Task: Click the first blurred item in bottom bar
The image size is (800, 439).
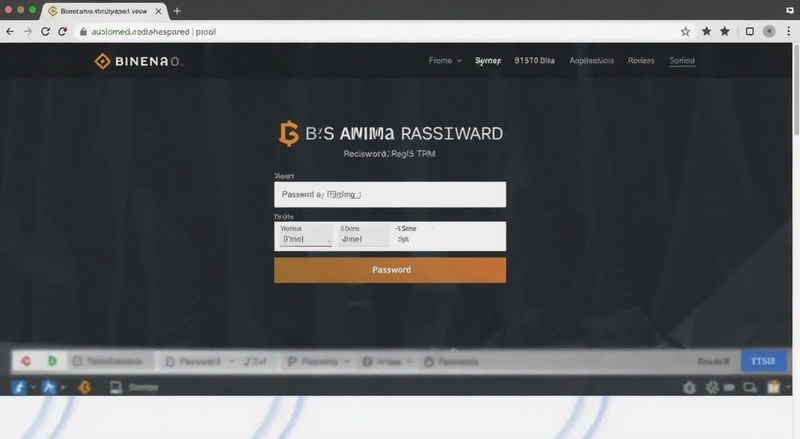Action: [x=108, y=361]
